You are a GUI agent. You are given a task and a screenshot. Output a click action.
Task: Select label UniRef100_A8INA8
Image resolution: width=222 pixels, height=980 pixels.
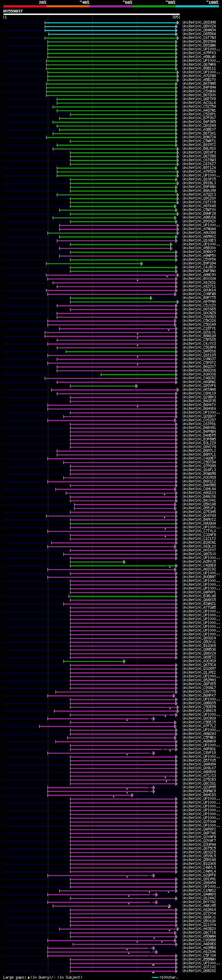(199, 390)
